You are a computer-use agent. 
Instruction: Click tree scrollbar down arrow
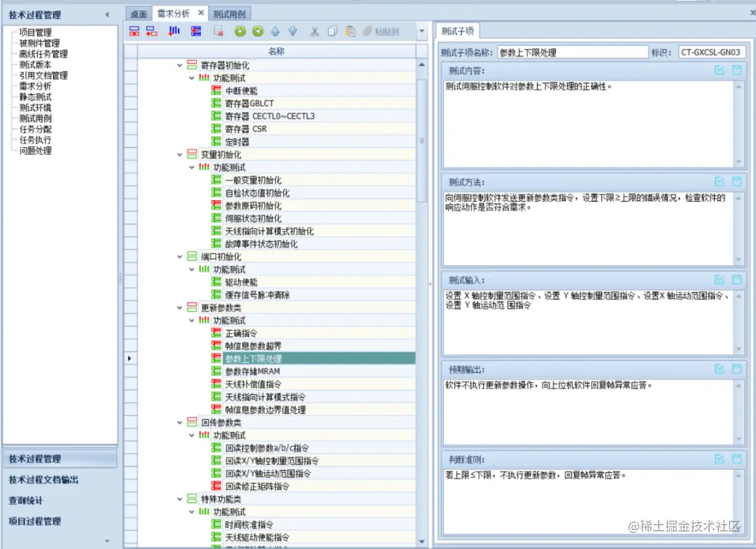(422, 541)
